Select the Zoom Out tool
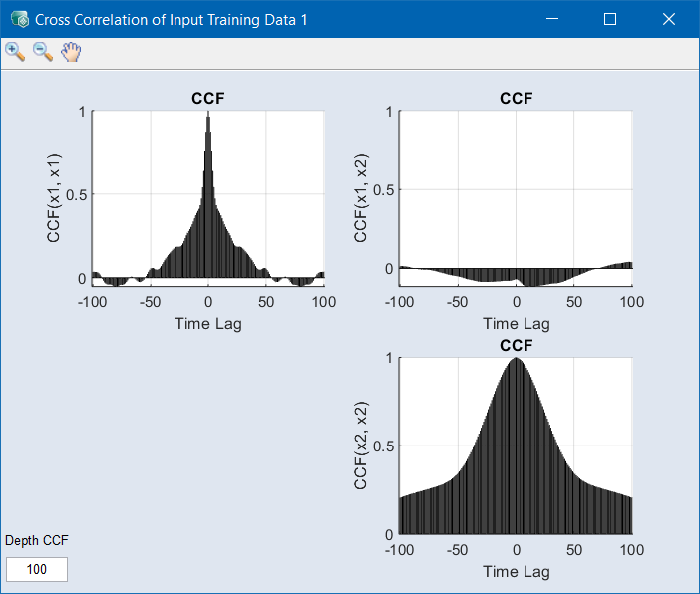 [43, 52]
